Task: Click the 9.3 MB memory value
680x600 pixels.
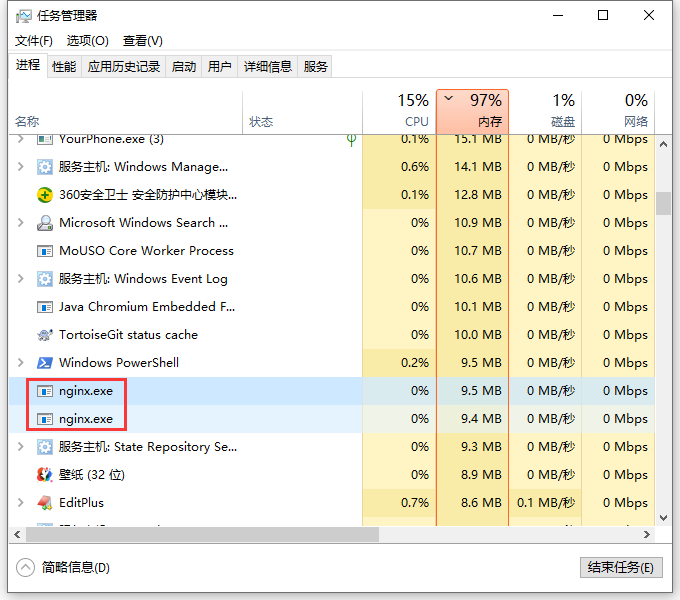Action: click(481, 447)
